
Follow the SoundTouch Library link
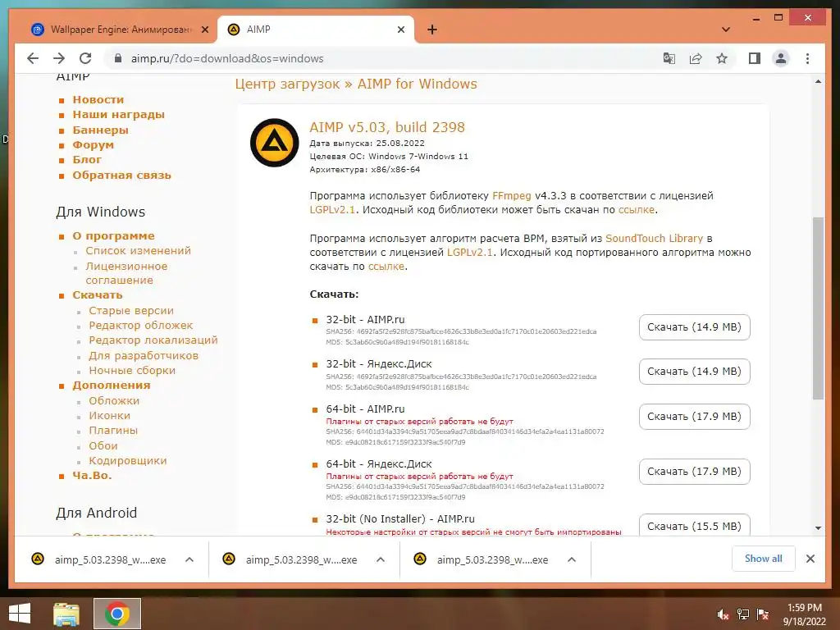[654, 239]
